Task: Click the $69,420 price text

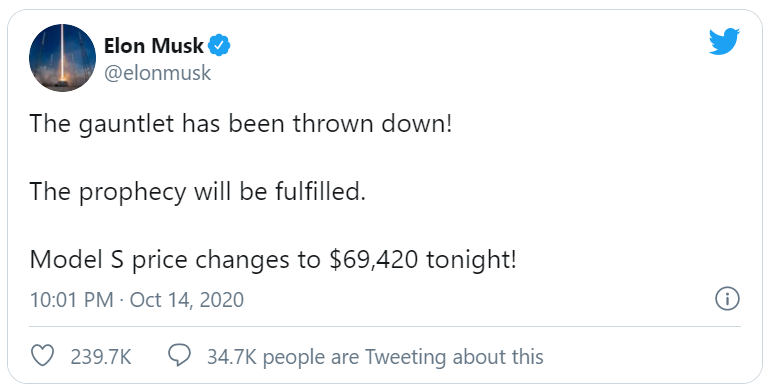Action: point(374,260)
